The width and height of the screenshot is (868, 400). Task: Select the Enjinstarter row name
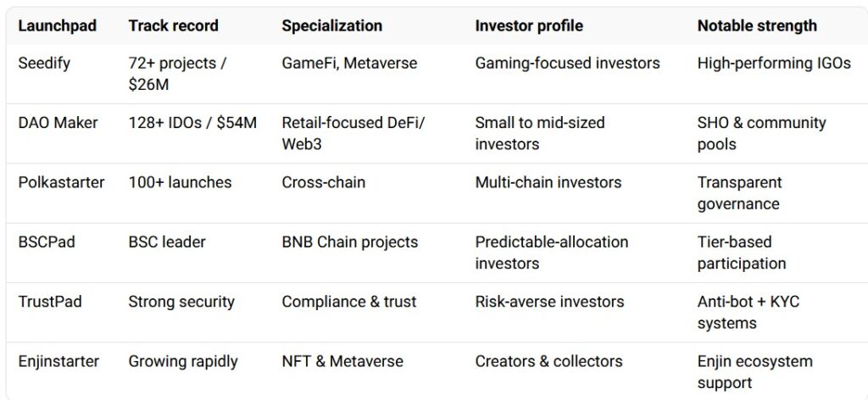(x=58, y=361)
